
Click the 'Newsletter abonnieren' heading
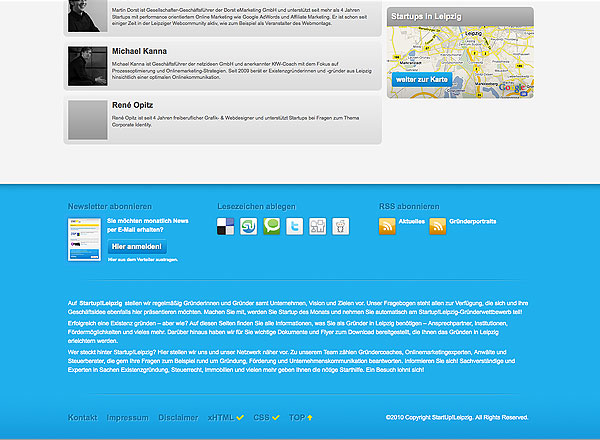point(110,206)
